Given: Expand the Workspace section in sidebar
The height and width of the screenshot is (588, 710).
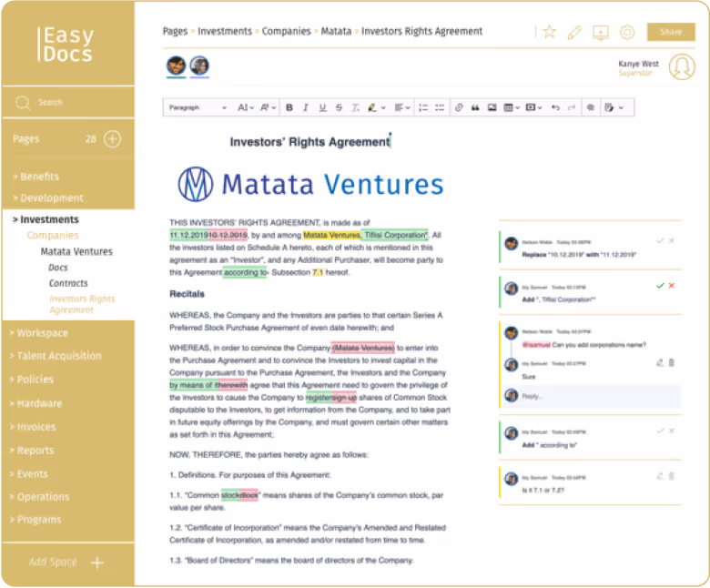Looking at the screenshot, I should click(42, 333).
